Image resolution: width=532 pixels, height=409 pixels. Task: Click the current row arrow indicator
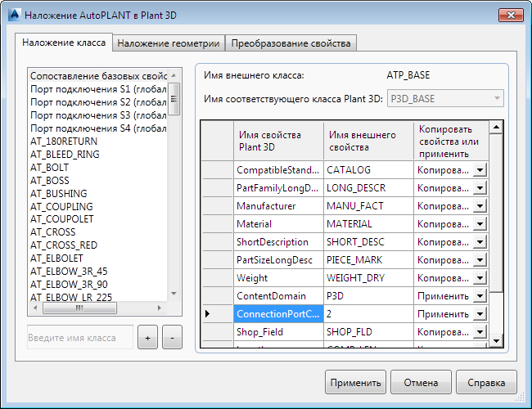click(208, 313)
